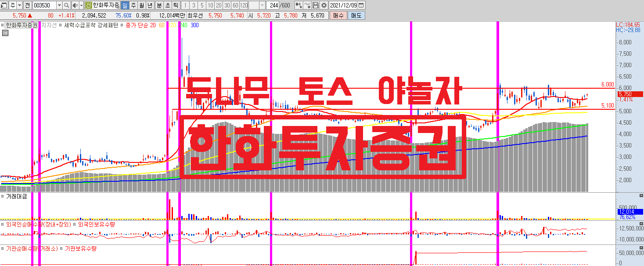Select the 일 daily chart period

(125, 5)
